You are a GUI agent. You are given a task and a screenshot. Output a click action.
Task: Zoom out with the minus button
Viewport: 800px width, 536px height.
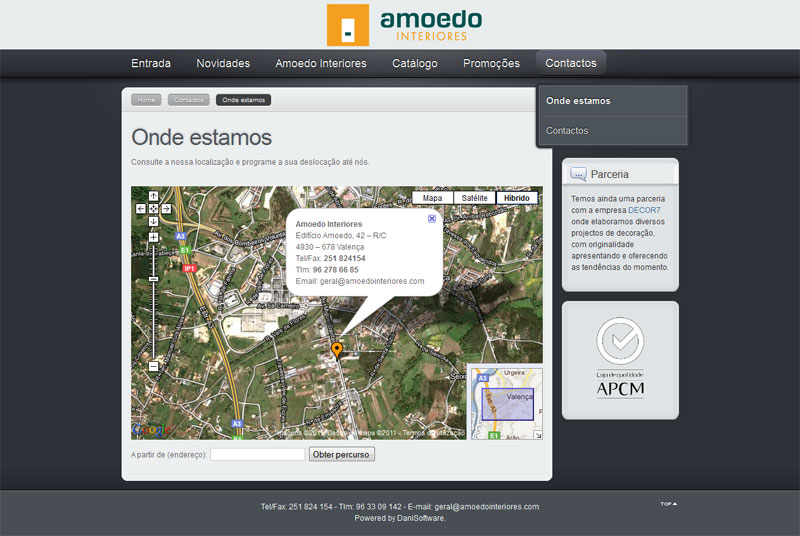(154, 366)
